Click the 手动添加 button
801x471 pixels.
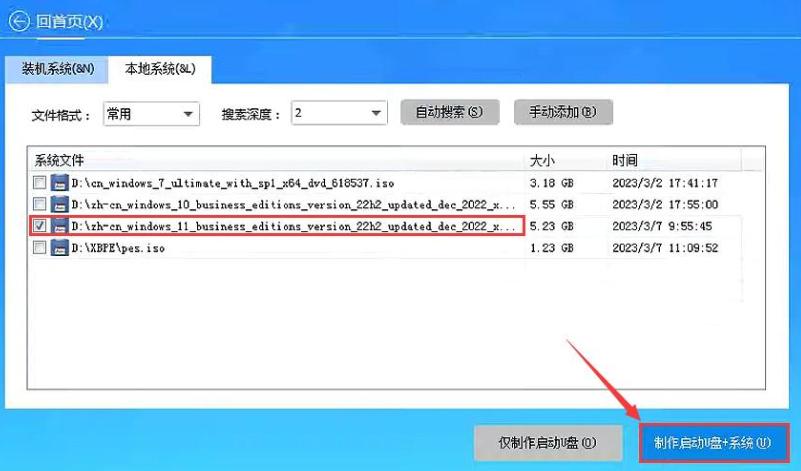pos(563,112)
